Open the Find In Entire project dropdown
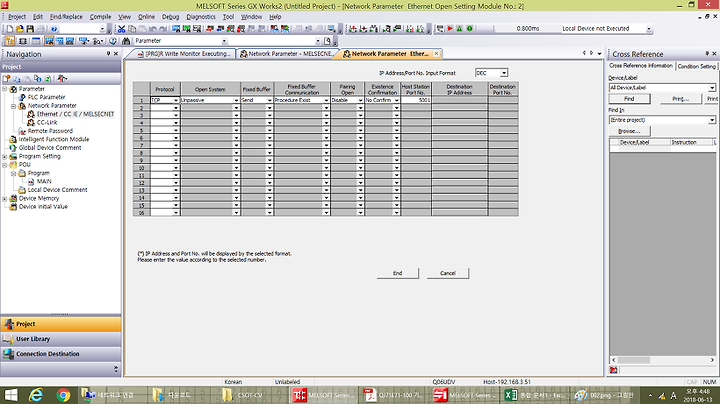 click(x=712, y=120)
